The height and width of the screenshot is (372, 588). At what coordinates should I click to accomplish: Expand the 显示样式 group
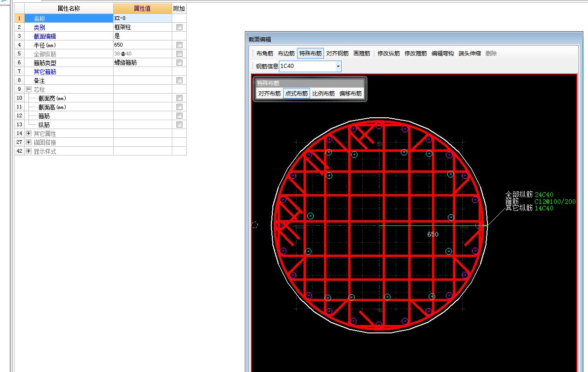[x=29, y=151]
